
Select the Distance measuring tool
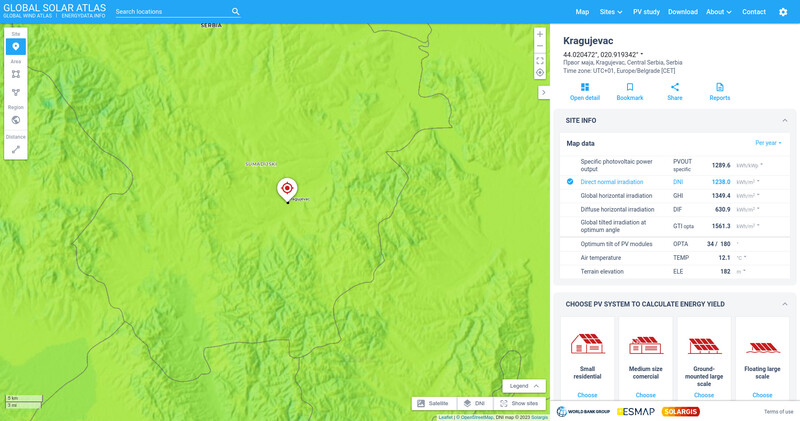pos(16,149)
